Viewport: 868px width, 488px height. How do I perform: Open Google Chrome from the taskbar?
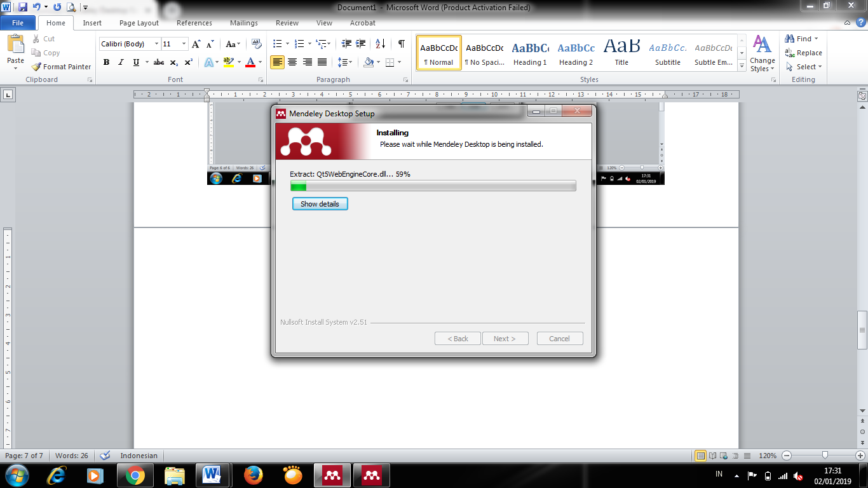[x=135, y=475]
